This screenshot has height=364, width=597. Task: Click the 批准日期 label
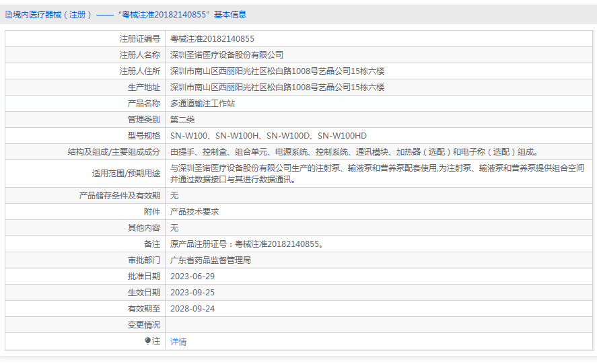144,277
